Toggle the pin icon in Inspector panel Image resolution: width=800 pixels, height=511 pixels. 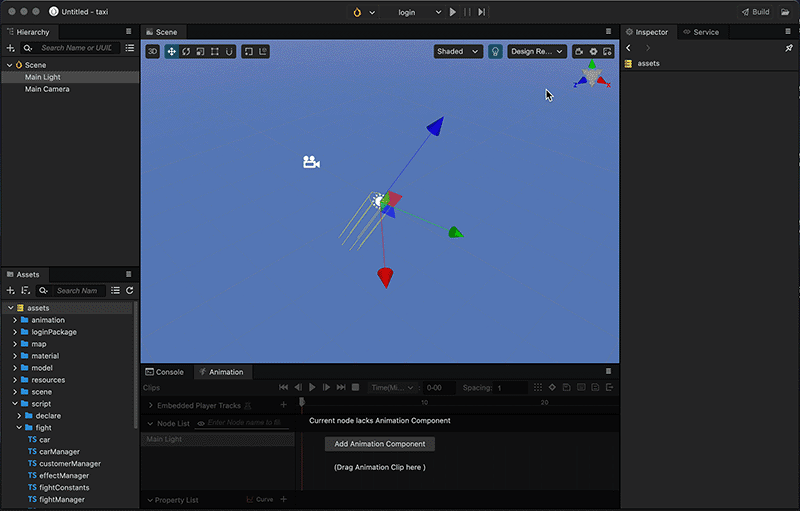(788, 48)
